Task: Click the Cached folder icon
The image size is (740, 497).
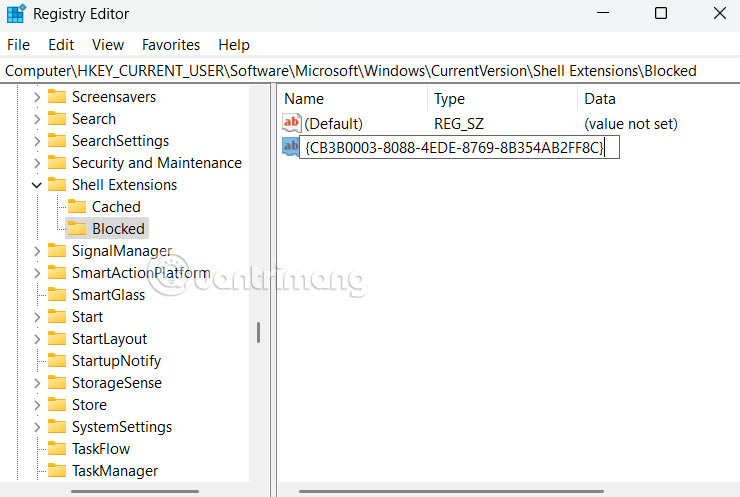Action: coord(77,207)
